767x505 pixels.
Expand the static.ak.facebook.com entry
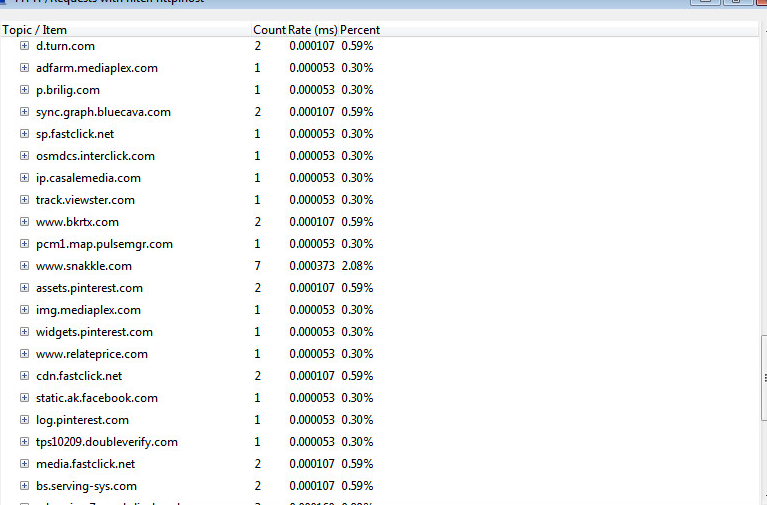tap(25, 398)
